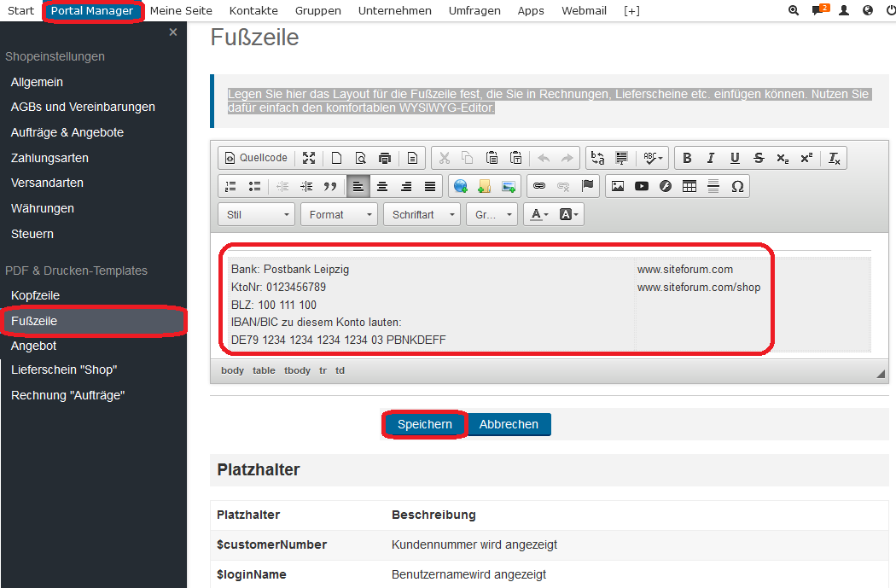Select table element in path bar
Image resolution: width=896 pixels, height=588 pixels.
[x=264, y=370]
